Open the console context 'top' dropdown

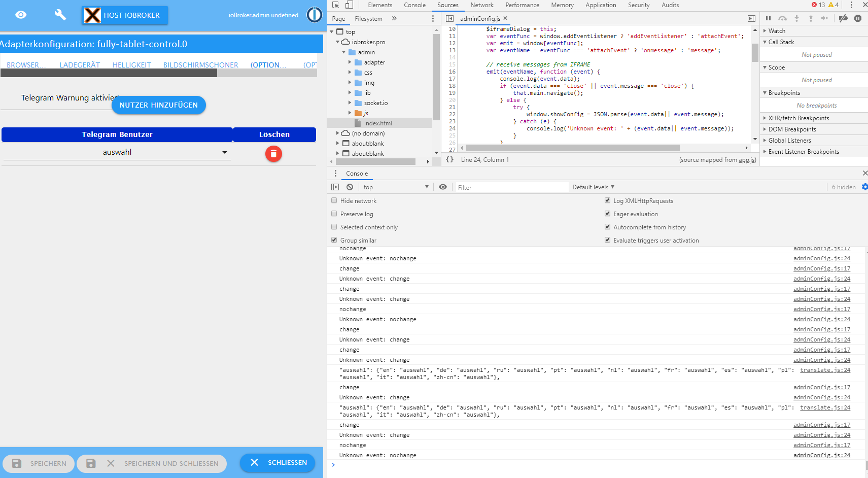pyautogui.click(x=396, y=187)
